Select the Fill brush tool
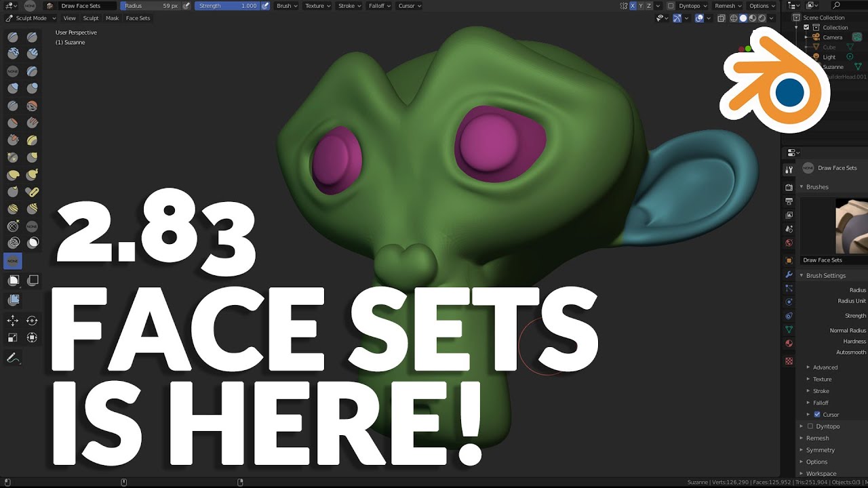 pos(32,123)
